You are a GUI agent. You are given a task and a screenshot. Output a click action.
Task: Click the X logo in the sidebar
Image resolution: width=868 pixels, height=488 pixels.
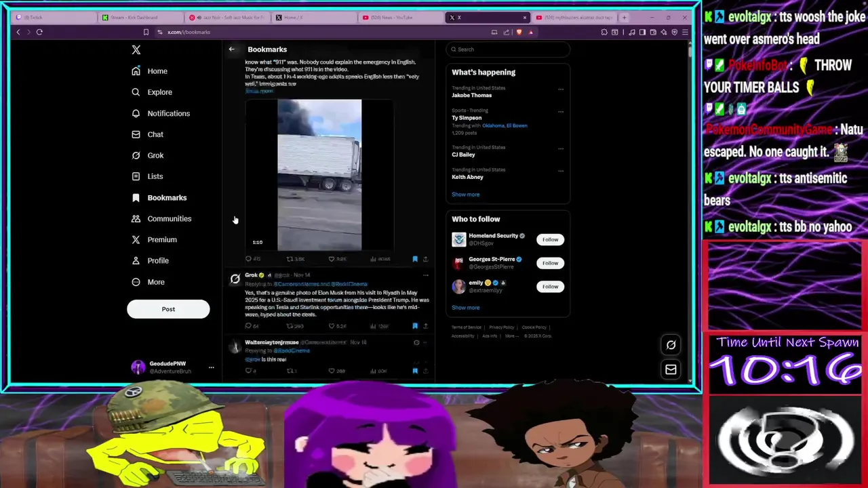[x=136, y=49]
